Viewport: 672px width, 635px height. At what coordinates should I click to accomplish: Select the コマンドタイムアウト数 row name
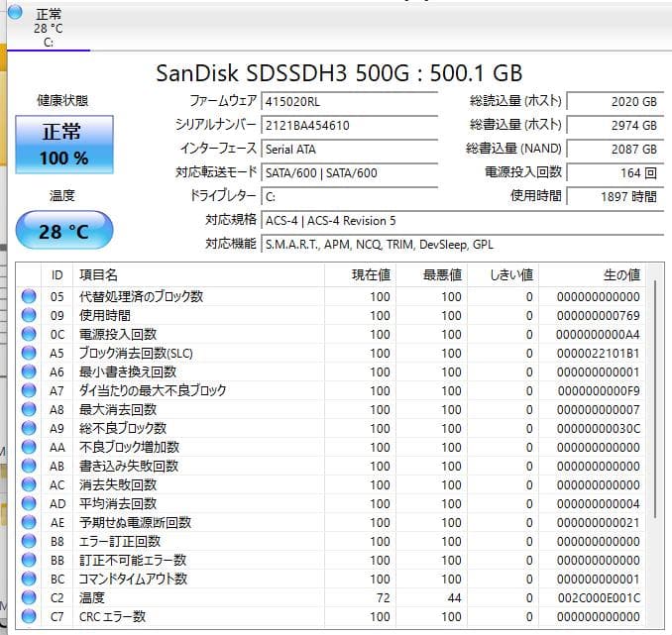coord(133,580)
